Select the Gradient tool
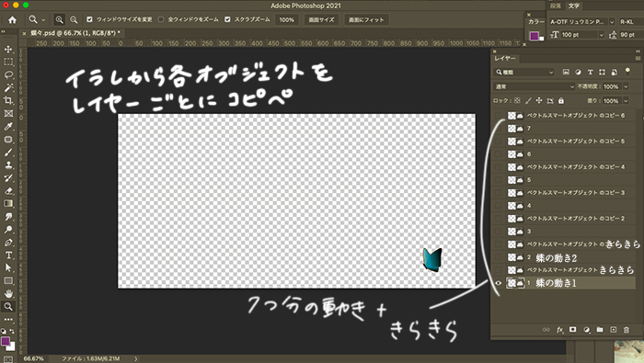Screen dimensions: 644x363 8,203
